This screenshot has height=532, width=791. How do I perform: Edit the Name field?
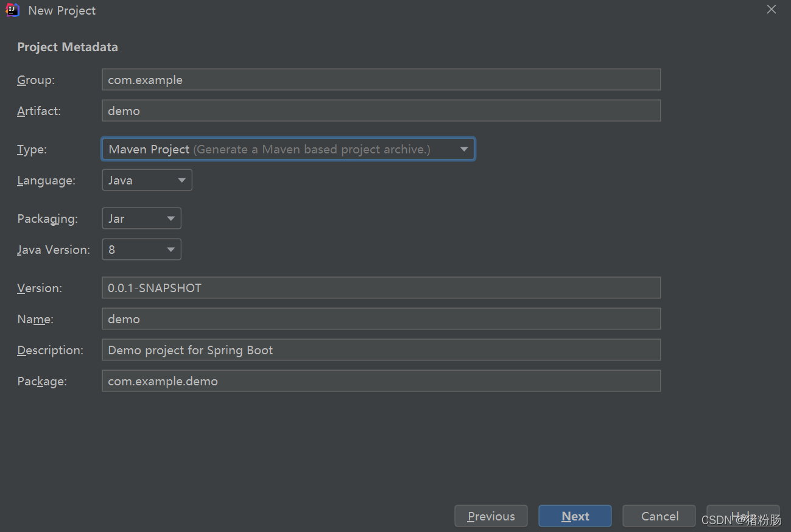pyautogui.click(x=381, y=319)
